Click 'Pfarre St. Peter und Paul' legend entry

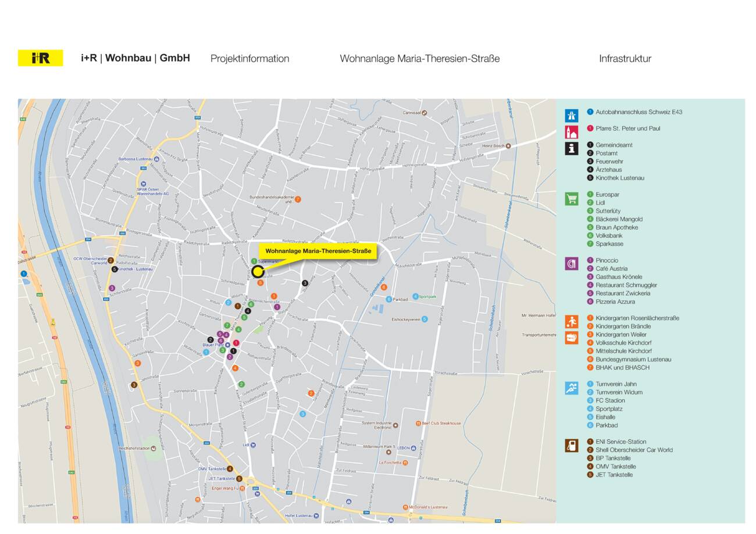click(x=627, y=128)
